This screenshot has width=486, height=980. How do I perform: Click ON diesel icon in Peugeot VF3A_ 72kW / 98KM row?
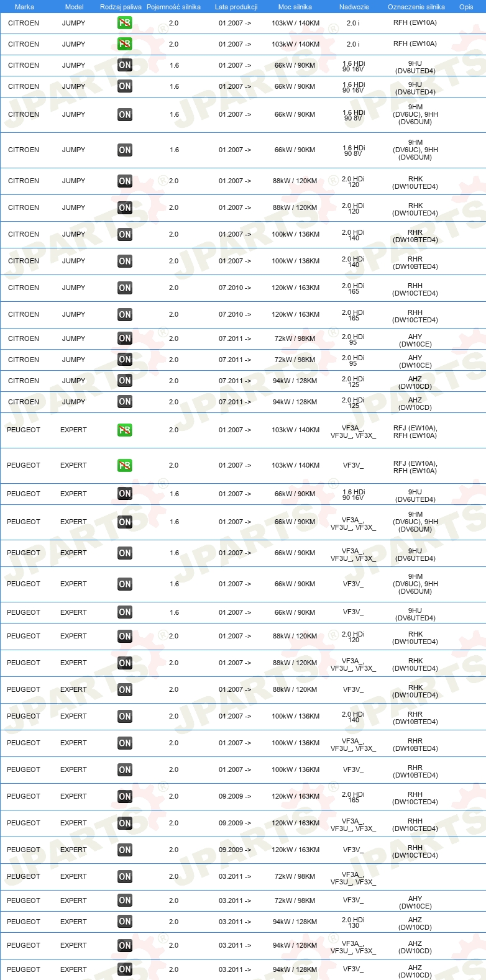coord(125,876)
